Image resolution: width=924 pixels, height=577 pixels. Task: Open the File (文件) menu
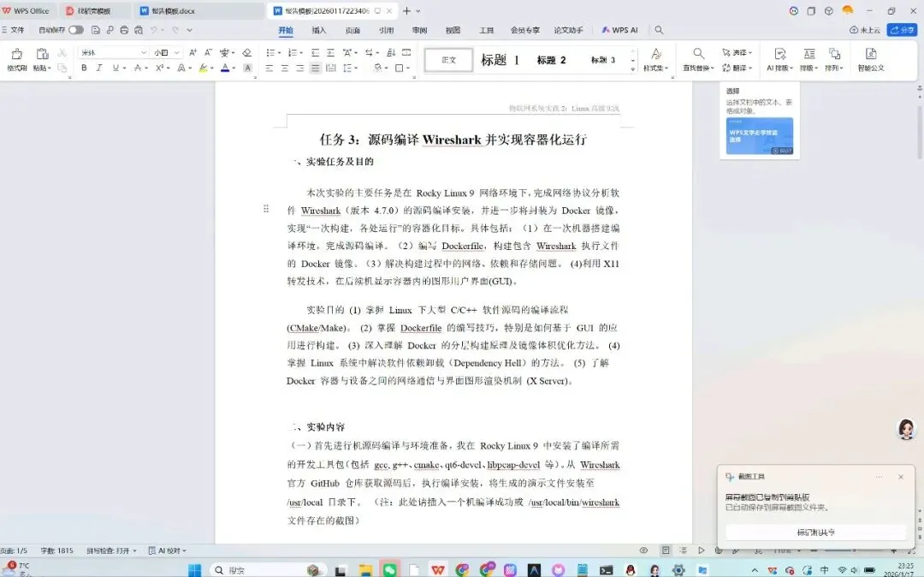(13, 29)
